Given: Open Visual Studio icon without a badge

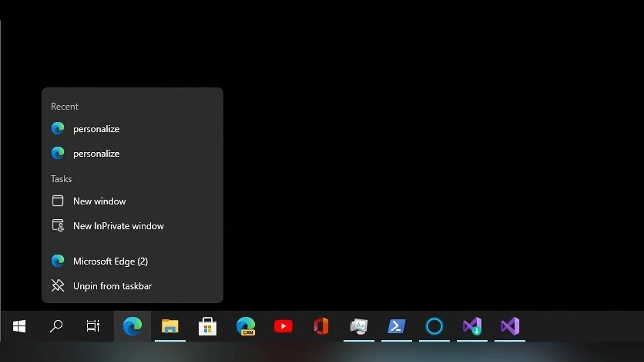Looking at the screenshot, I should (510, 326).
